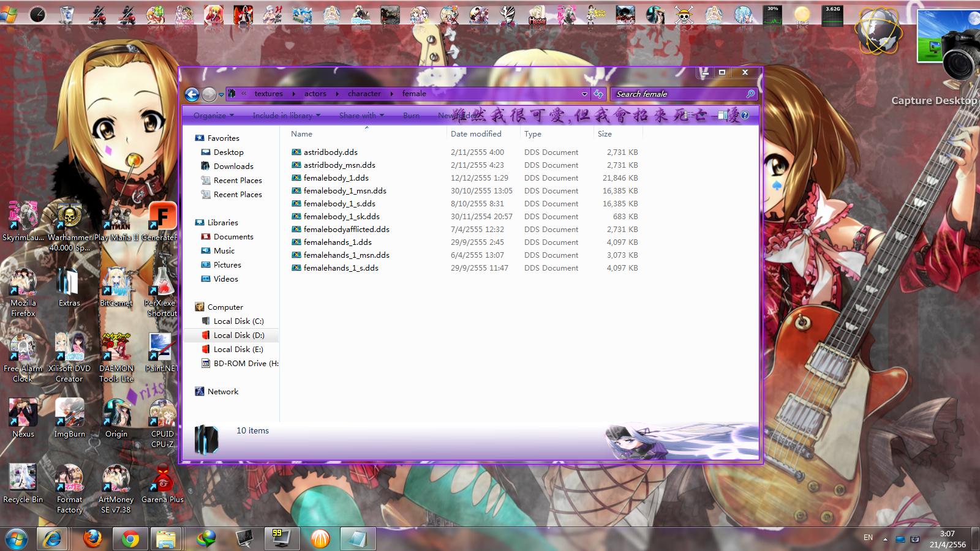
Task: Open Google Chrome from the taskbar
Action: 130,539
